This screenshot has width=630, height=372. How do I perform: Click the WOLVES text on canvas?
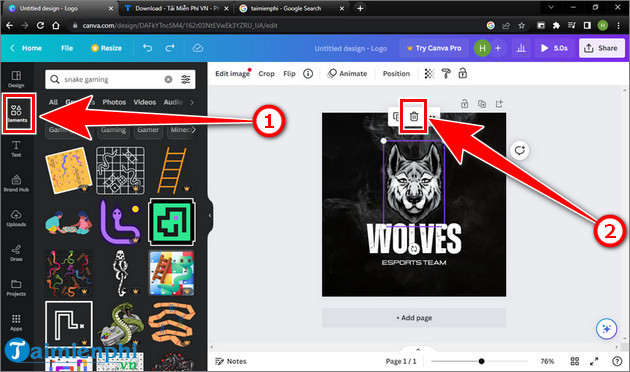click(x=414, y=239)
